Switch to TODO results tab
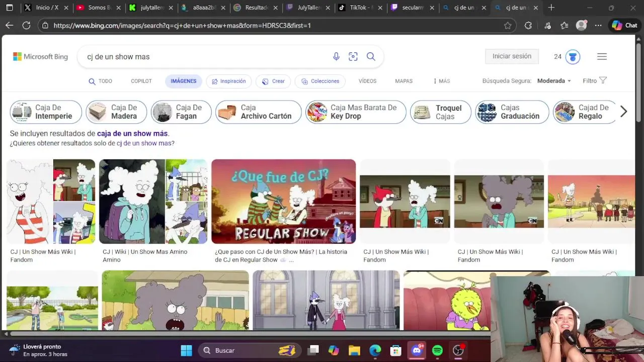 click(100, 81)
